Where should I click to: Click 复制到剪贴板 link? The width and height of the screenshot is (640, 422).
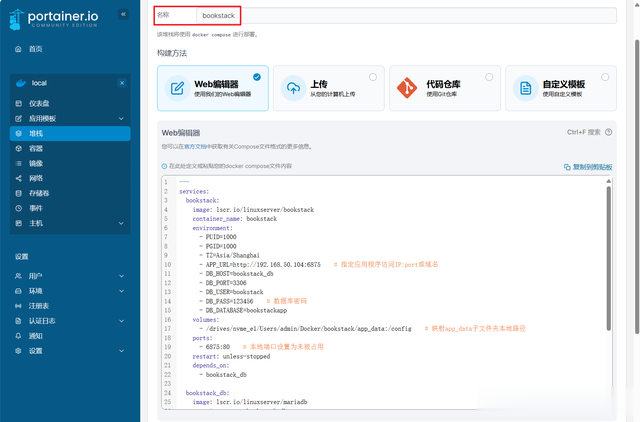coord(592,167)
